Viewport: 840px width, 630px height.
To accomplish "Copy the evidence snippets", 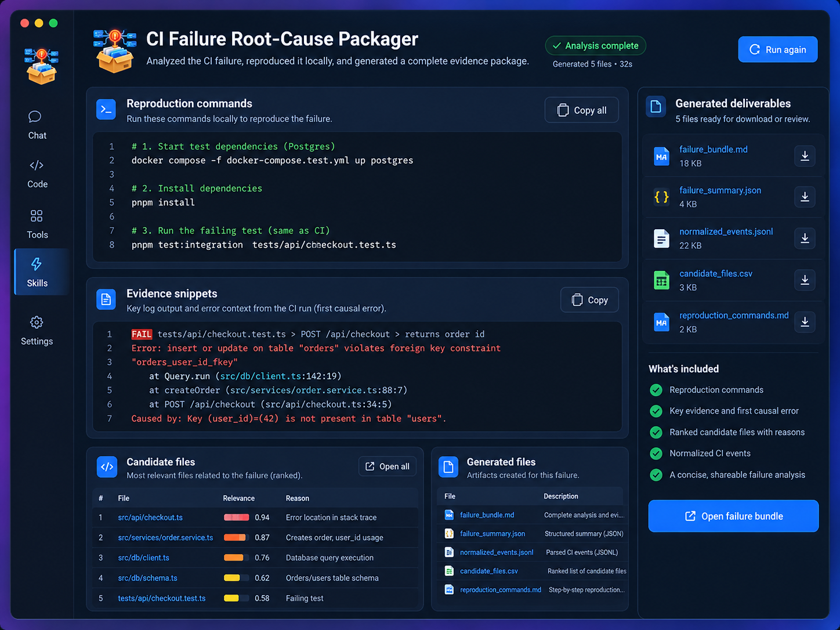I will (x=589, y=300).
